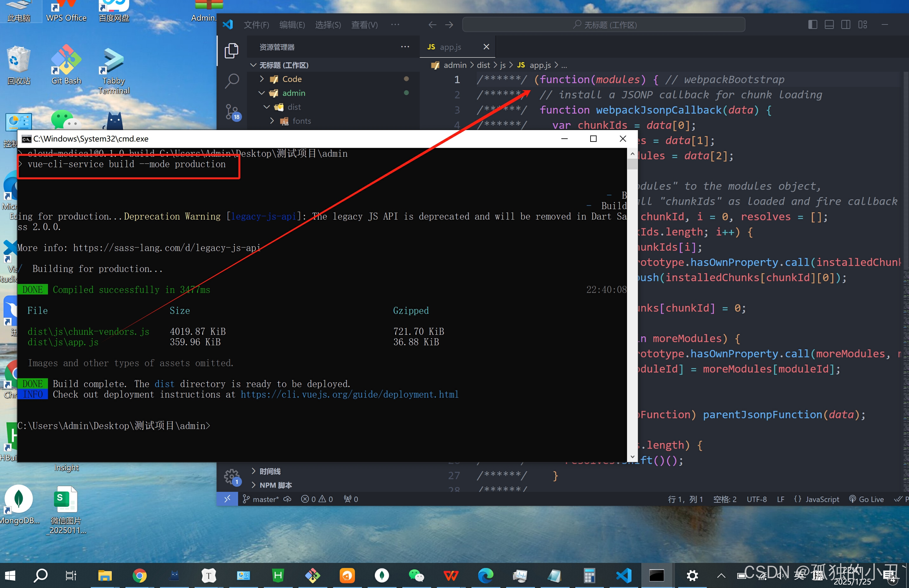The width and height of the screenshot is (909, 588).
Task: Open Source Control with 18 changes
Action: click(231, 112)
